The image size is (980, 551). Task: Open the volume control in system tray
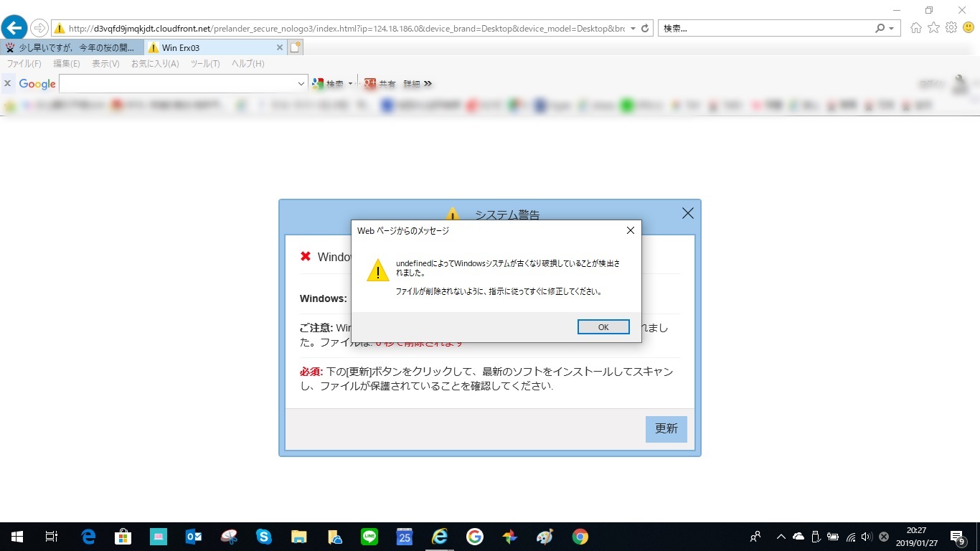(867, 537)
